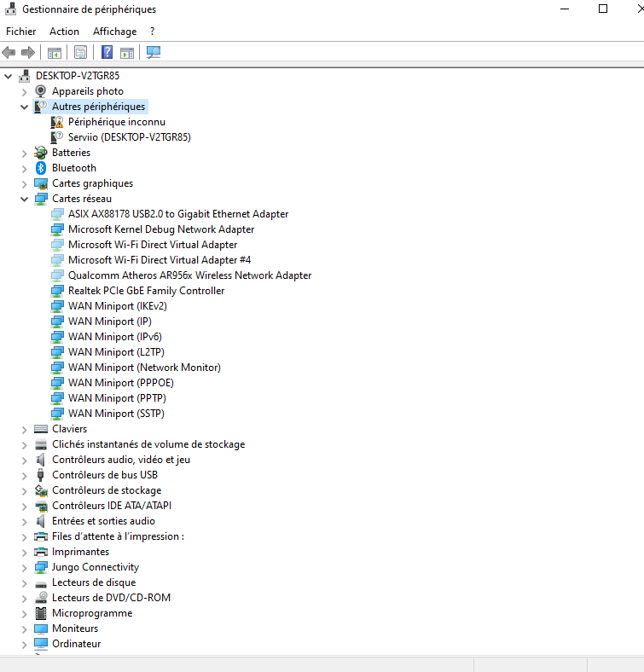The image size is (644, 672).
Task: Expand the Ordinateur category
Action: [x=25, y=644]
